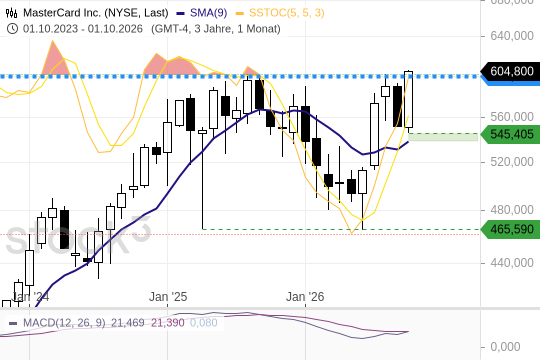Click the MACD signal value 21,390
Viewport: 540px width, 360px height.
click(x=168, y=323)
